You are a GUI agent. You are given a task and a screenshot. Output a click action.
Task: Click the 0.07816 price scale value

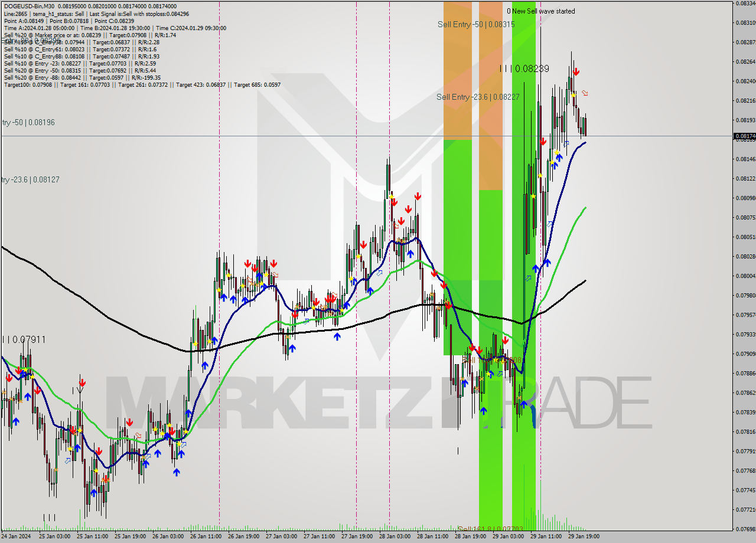coord(745,431)
